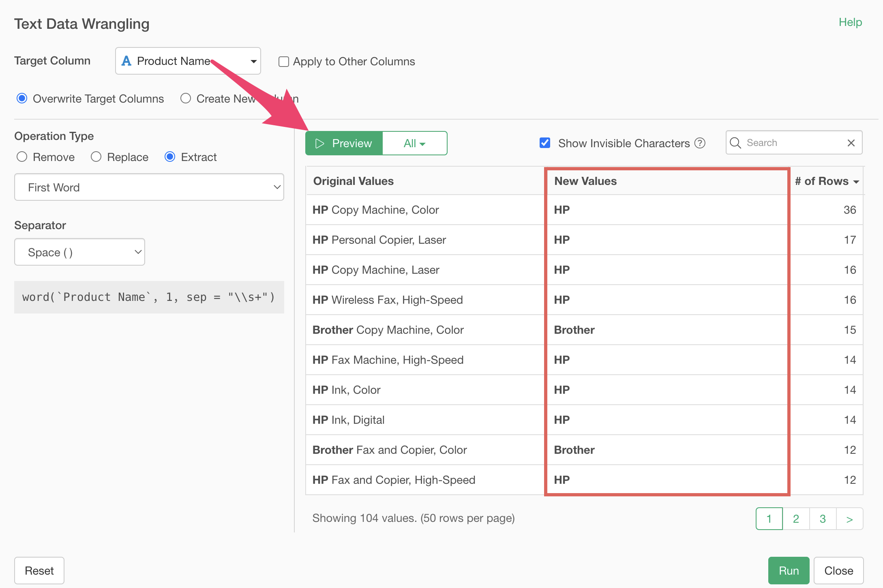Viewport: 883px width, 588px height.
Task: Click the Search input field
Action: (794, 143)
